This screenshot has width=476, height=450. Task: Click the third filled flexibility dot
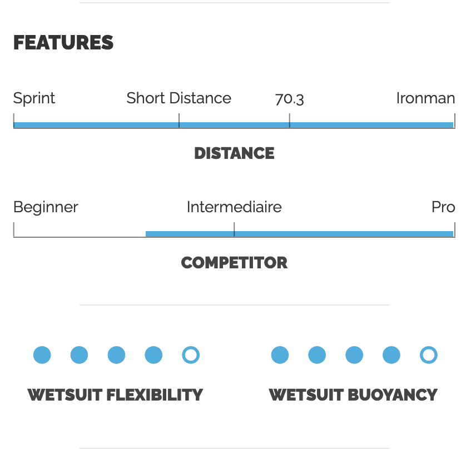pos(116,355)
